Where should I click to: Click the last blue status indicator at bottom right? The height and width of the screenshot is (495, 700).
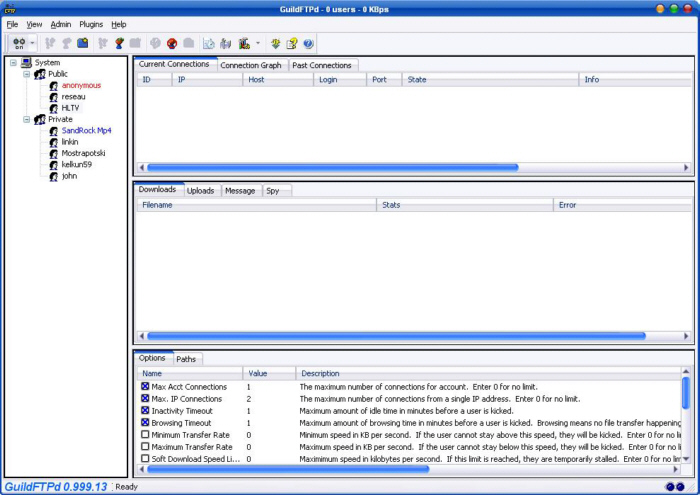click(680, 487)
